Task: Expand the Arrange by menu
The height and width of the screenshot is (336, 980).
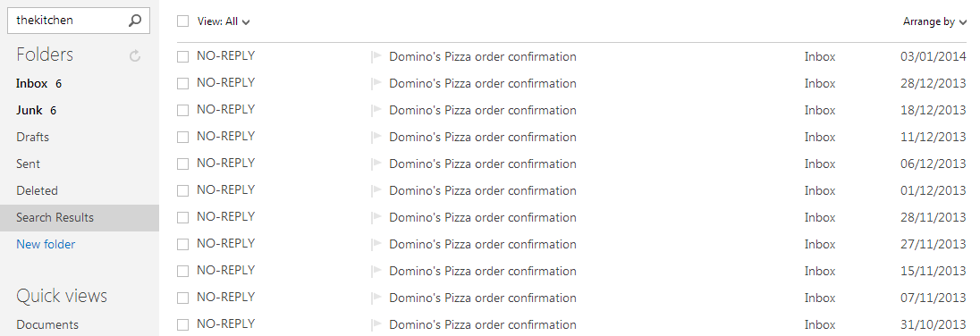Action: (x=934, y=21)
